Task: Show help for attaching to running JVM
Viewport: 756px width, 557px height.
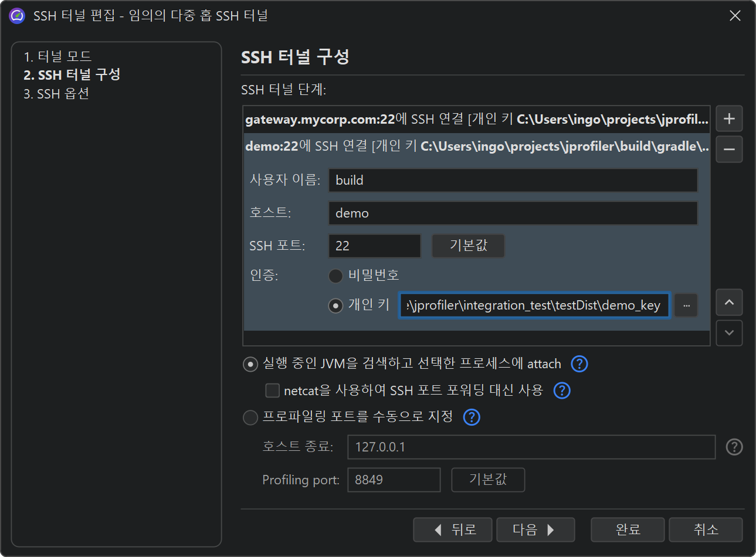Action: click(x=579, y=364)
